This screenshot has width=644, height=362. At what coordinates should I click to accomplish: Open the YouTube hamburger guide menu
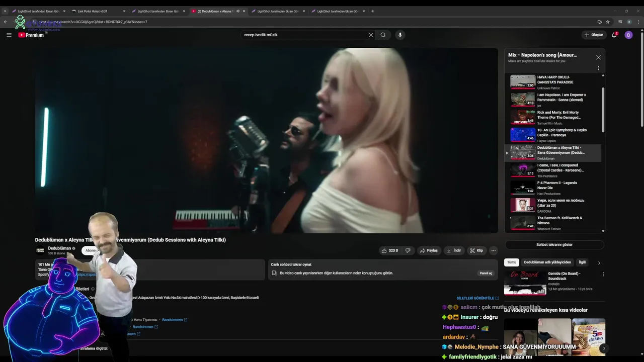[x=9, y=35]
